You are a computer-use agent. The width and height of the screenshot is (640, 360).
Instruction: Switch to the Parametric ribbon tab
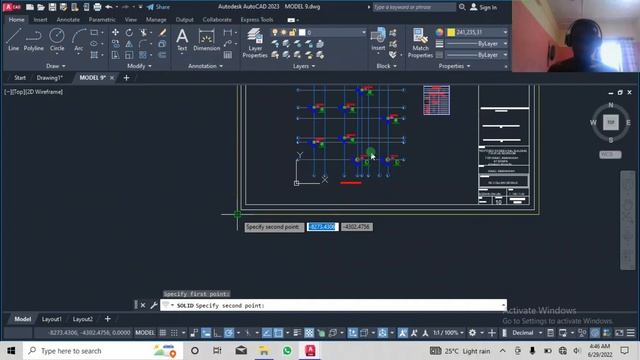[x=102, y=20]
